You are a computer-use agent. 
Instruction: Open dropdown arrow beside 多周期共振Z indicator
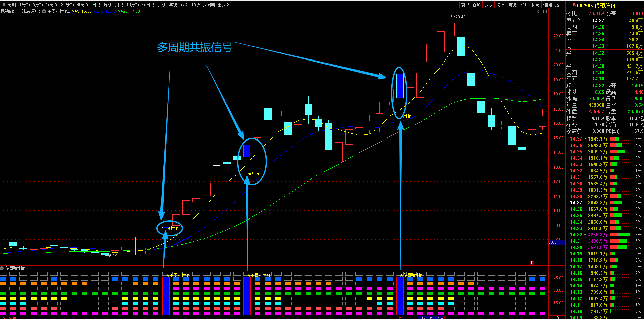(44, 11)
